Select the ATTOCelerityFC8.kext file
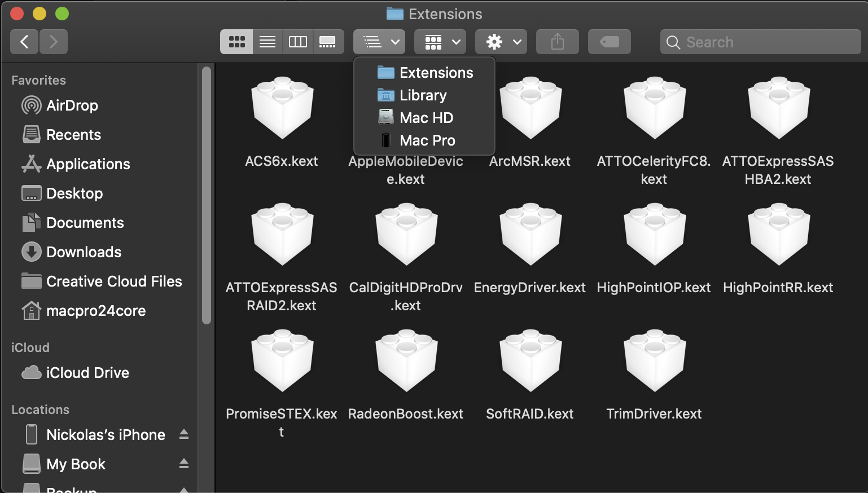The width and height of the screenshot is (868, 493). coord(654,131)
